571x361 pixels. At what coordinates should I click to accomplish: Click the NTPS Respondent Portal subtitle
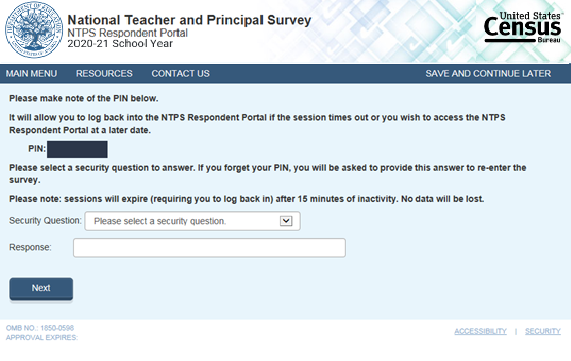click(127, 33)
